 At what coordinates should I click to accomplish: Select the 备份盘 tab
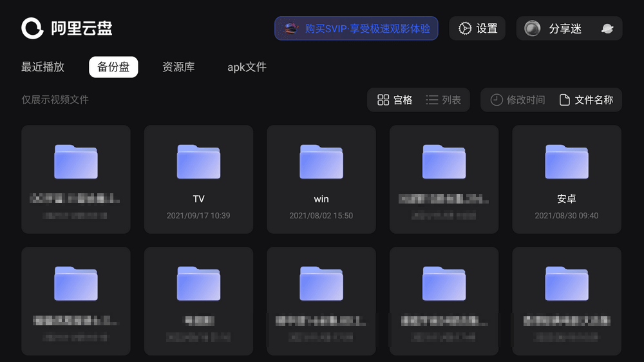(113, 67)
